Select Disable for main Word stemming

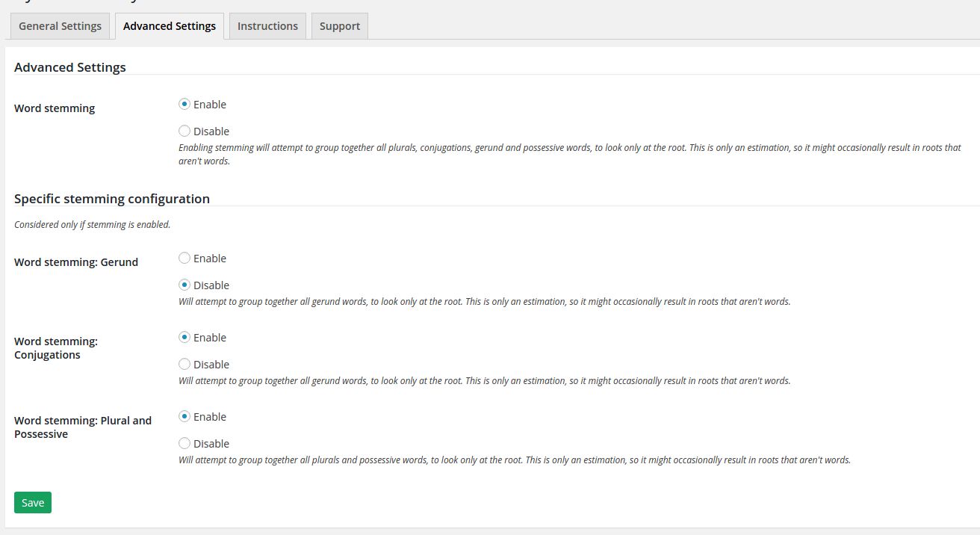pyautogui.click(x=184, y=132)
